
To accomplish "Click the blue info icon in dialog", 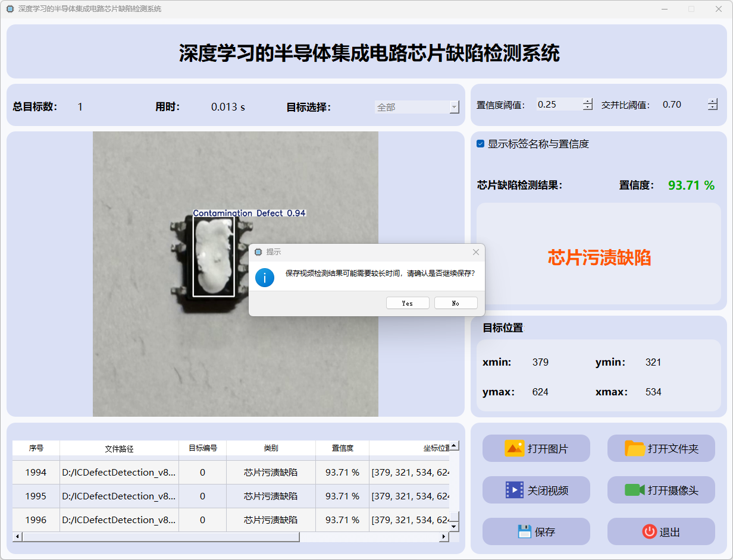I will (x=265, y=278).
